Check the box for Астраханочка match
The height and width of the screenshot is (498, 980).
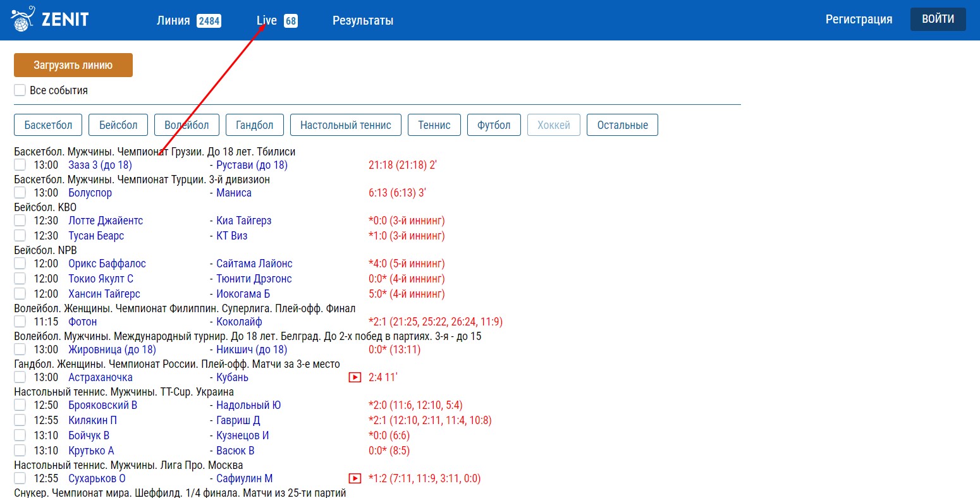point(20,377)
